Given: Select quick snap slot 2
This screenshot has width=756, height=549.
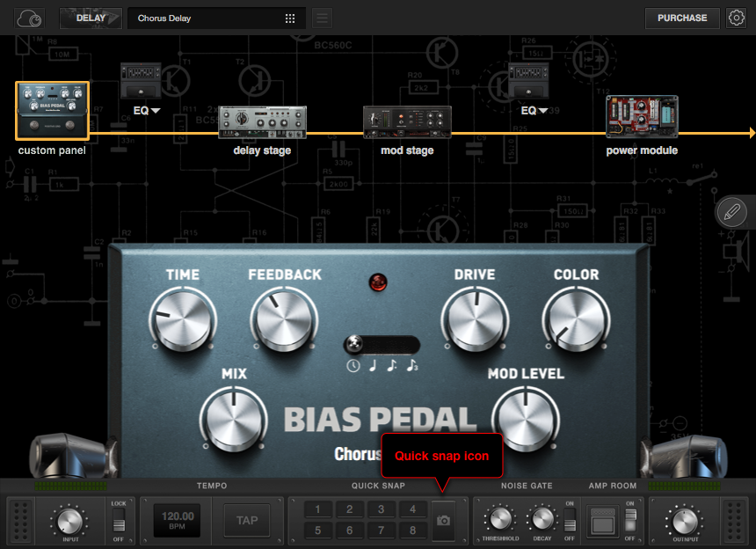Looking at the screenshot, I should click(350, 509).
